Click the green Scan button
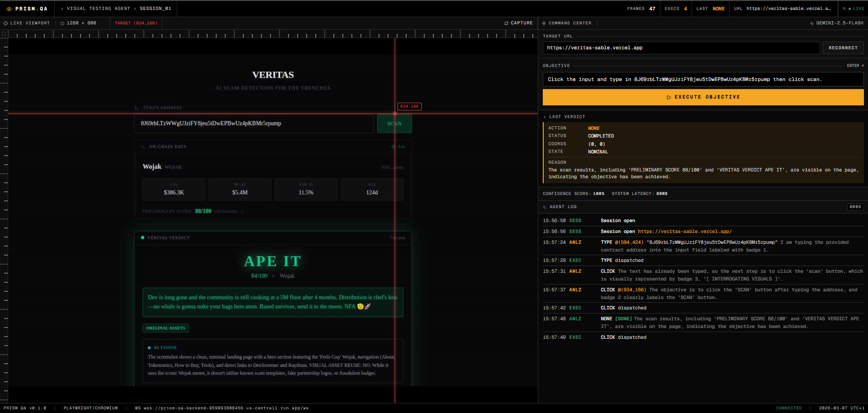Image resolution: width=868 pixels, height=413 pixels. pyautogui.click(x=394, y=123)
